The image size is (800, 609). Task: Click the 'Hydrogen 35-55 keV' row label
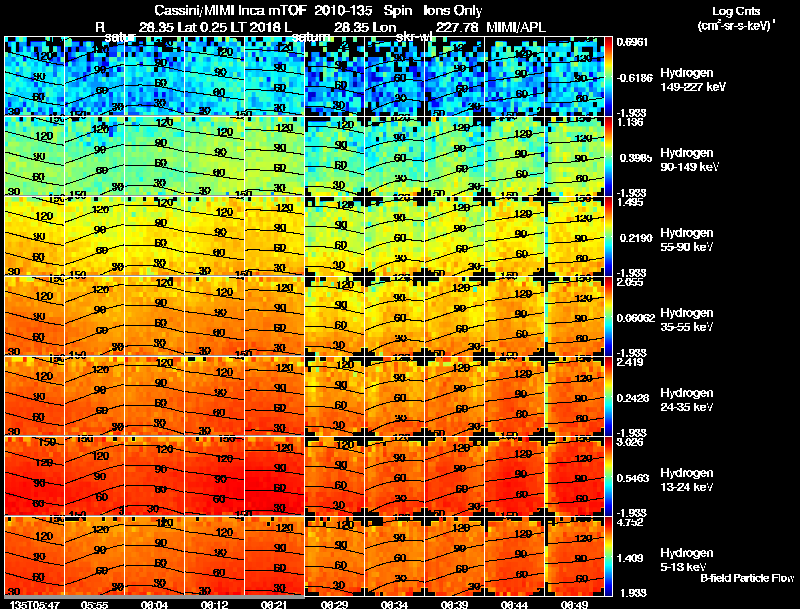pos(687,320)
